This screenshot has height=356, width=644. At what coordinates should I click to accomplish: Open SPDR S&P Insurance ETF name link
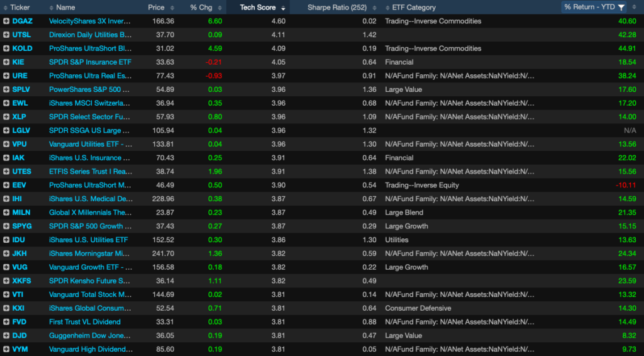[x=90, y=62]
